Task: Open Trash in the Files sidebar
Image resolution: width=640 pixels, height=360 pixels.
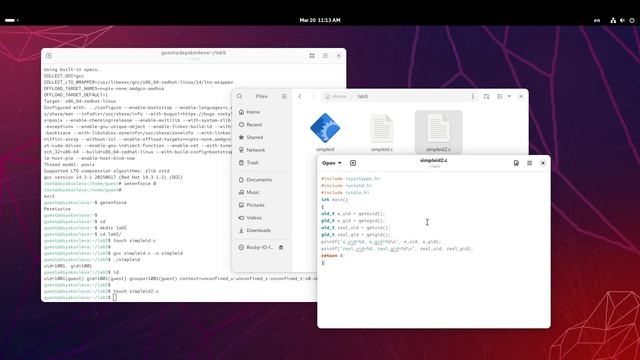Action: pyautogui.click(x=262, y=162)
